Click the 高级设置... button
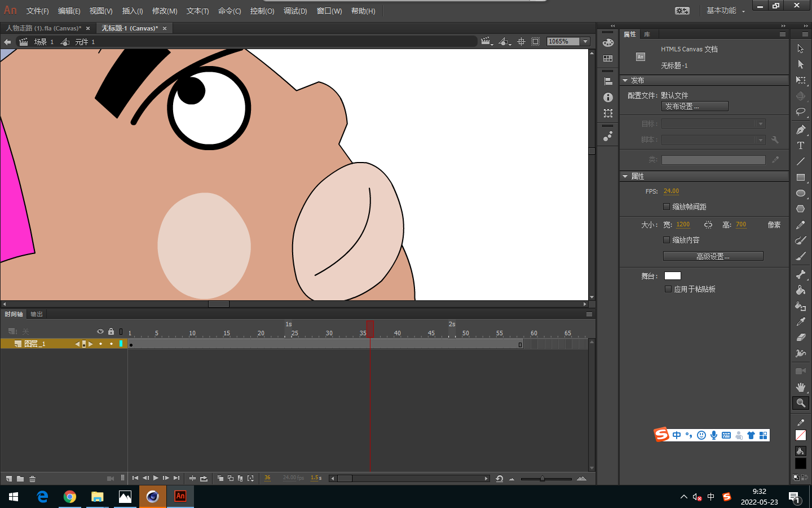The width and height of the screenshot is (812, 508). (713, 256)
